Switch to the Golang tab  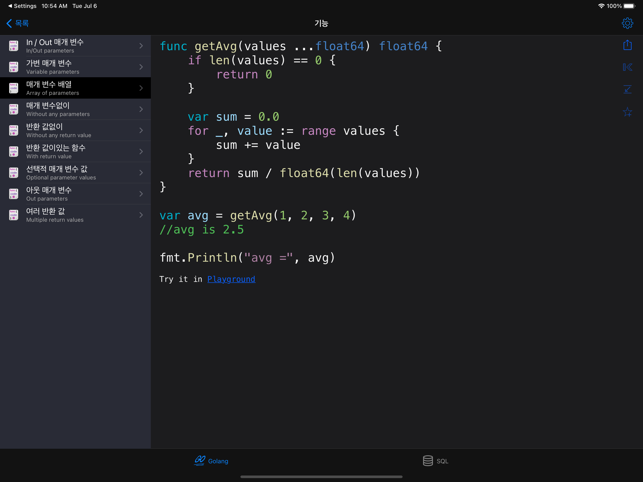212,461
